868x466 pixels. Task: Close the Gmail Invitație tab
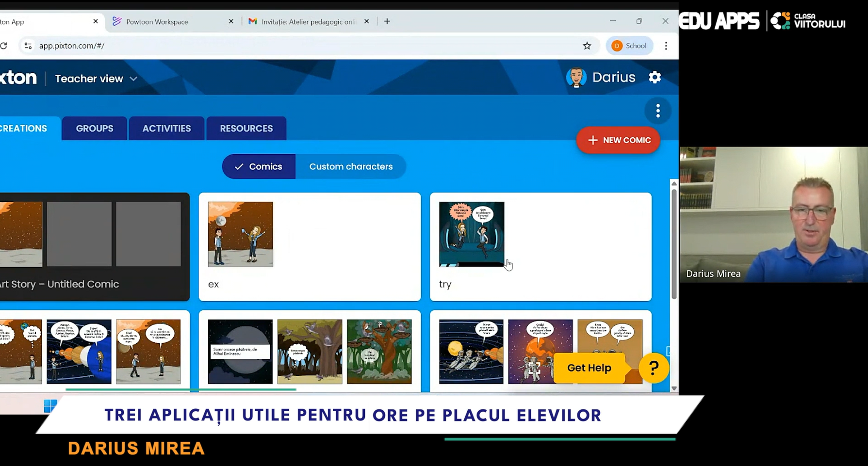(x=366, y=21)
